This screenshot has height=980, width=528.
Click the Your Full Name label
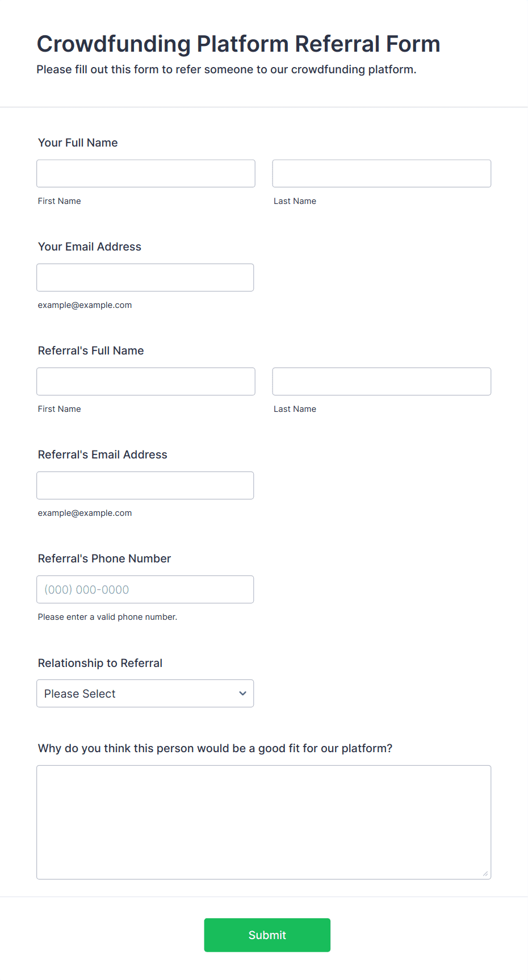click(x=78, y=143)
